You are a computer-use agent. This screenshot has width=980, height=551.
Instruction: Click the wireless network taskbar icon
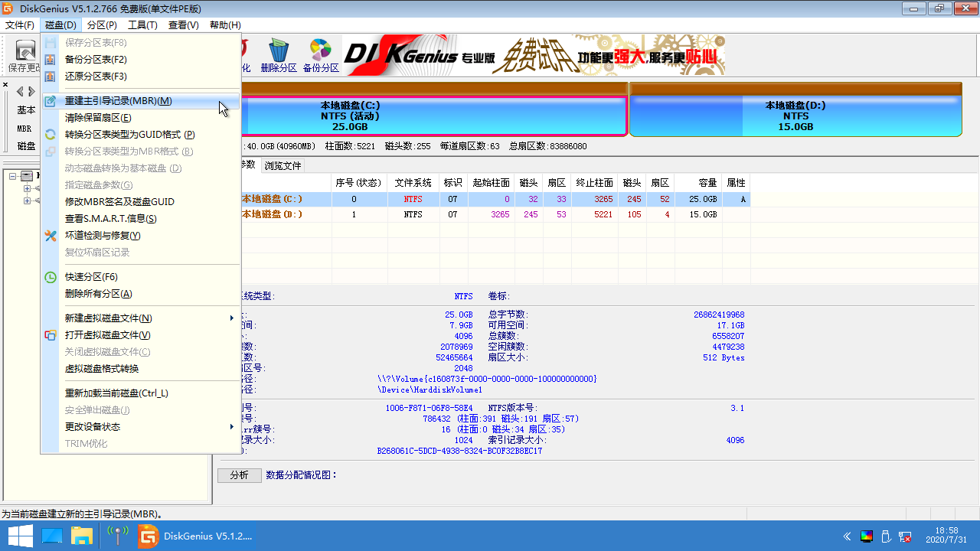pyautogui.click(x=117, y=536)
